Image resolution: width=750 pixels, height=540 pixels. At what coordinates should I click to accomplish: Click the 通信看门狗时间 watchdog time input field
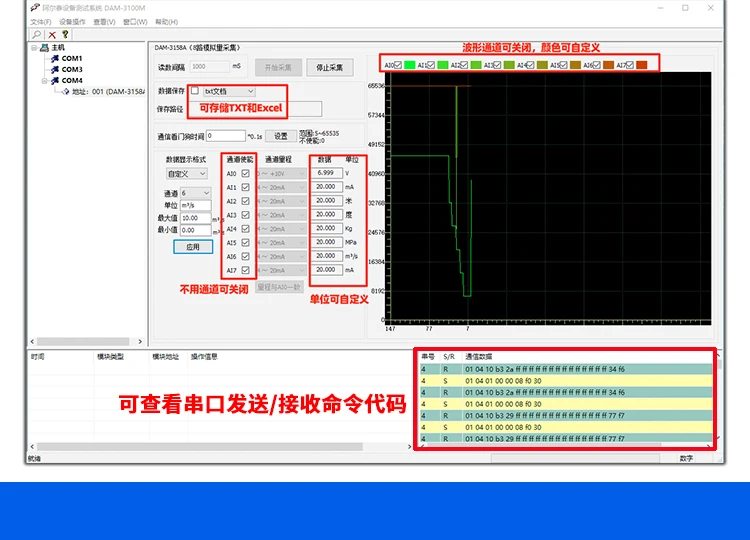click(x=226, y=136)
